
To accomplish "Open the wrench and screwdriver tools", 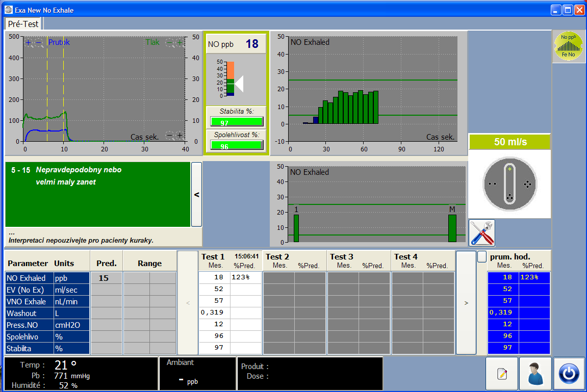I will (482, 233).
